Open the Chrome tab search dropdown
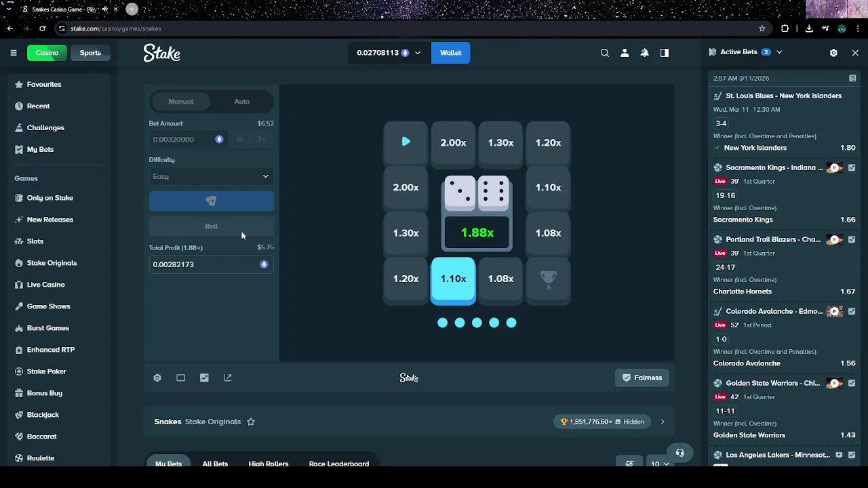This screenshot has width=868, height=488. click(x=9, y=9)
